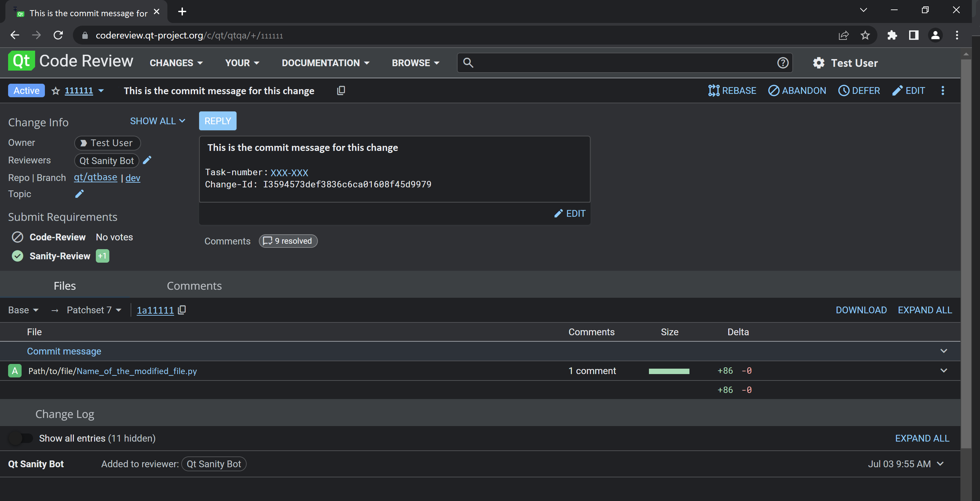
Task: Click REBASE action
Action: 732,90
